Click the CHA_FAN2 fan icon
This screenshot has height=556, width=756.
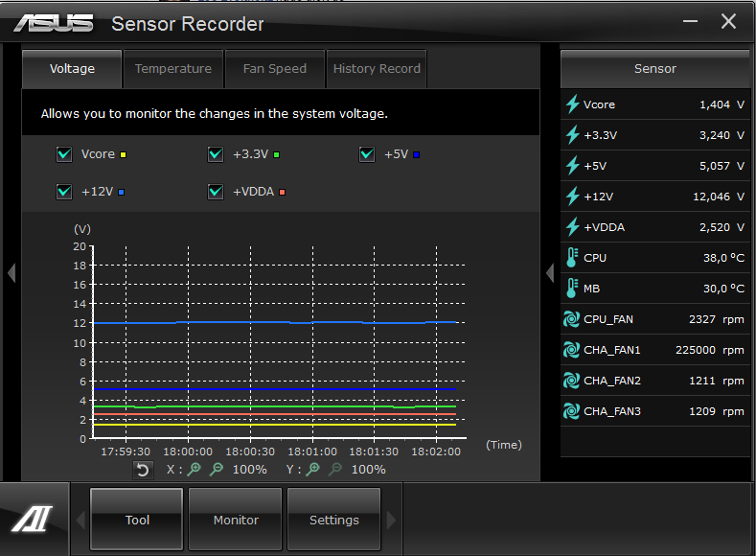click(x=571, y=381)
